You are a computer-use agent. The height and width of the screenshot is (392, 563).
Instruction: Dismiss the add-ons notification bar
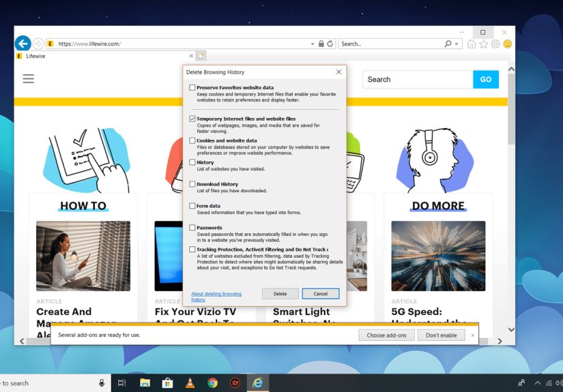[x=472, y=335]
